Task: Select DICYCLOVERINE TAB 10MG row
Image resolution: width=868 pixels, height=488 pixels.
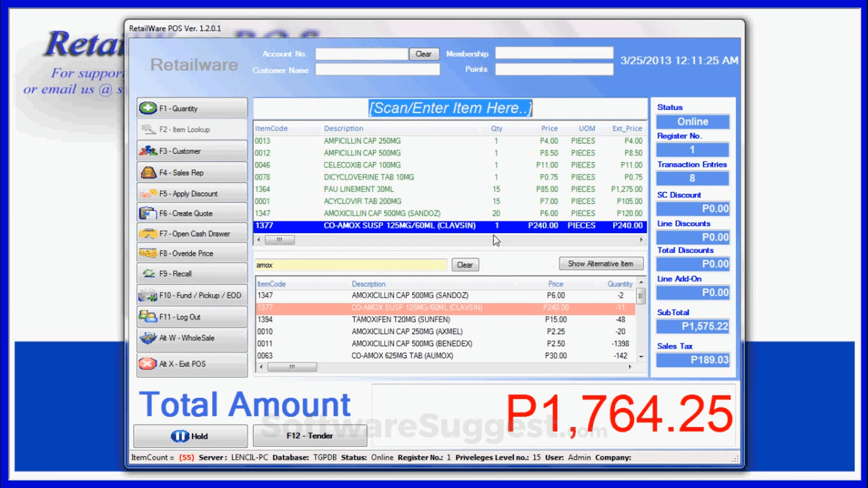Action: tap(450, 177)
